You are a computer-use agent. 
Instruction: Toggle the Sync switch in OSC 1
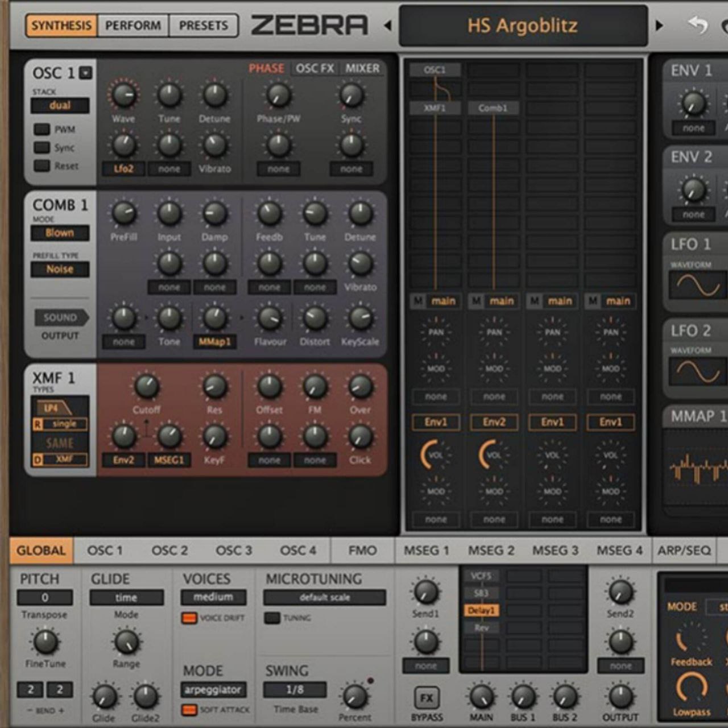click(x=42, y=147)
